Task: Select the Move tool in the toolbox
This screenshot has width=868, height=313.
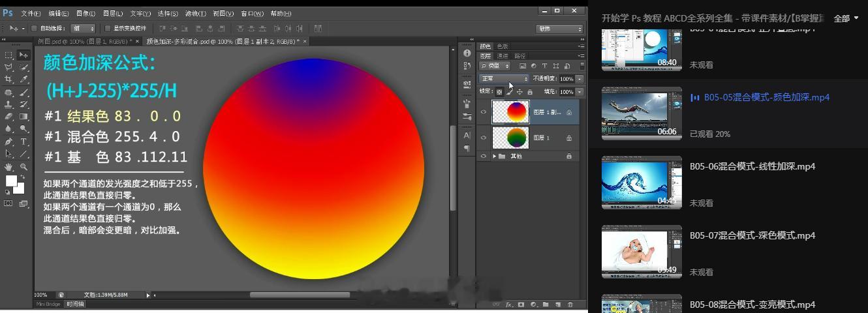Action: click(x=23, y=55)
